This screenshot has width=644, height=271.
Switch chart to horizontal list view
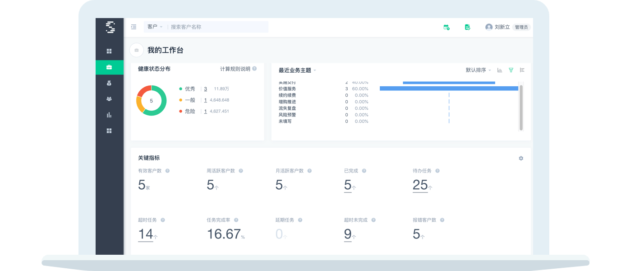tap(522, 70)
